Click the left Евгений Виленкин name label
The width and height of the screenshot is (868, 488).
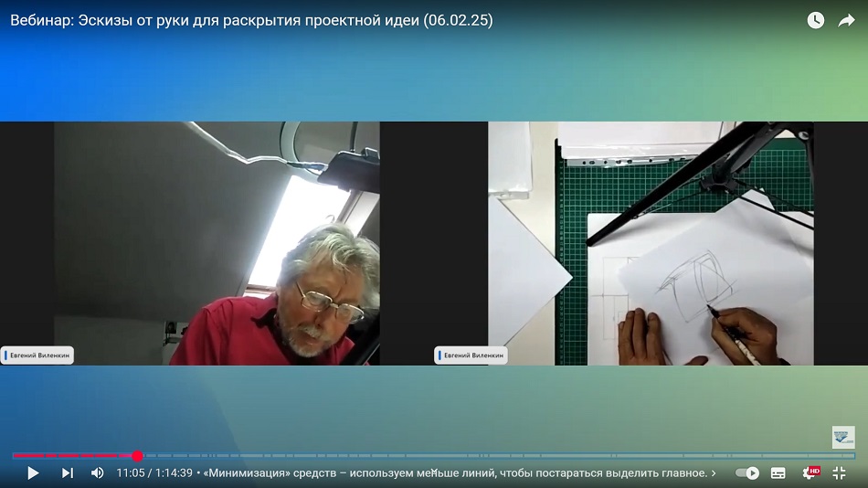(37, 355)
